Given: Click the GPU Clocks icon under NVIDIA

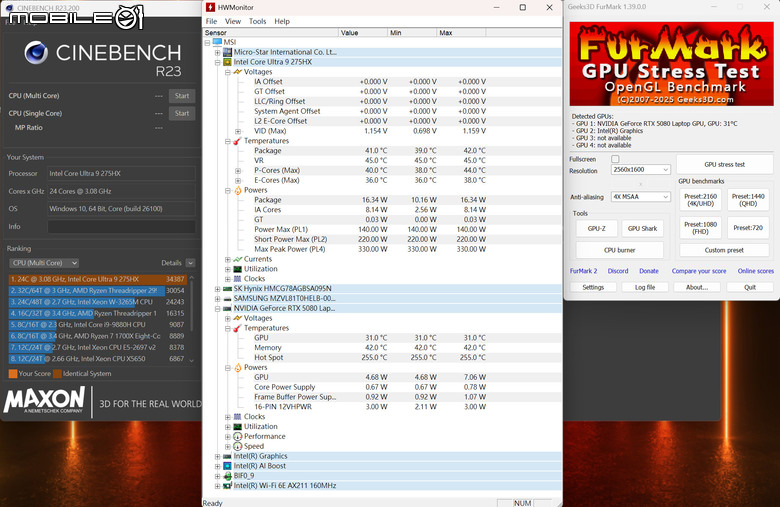Looking at the screenshot, I should pos(237,417).
